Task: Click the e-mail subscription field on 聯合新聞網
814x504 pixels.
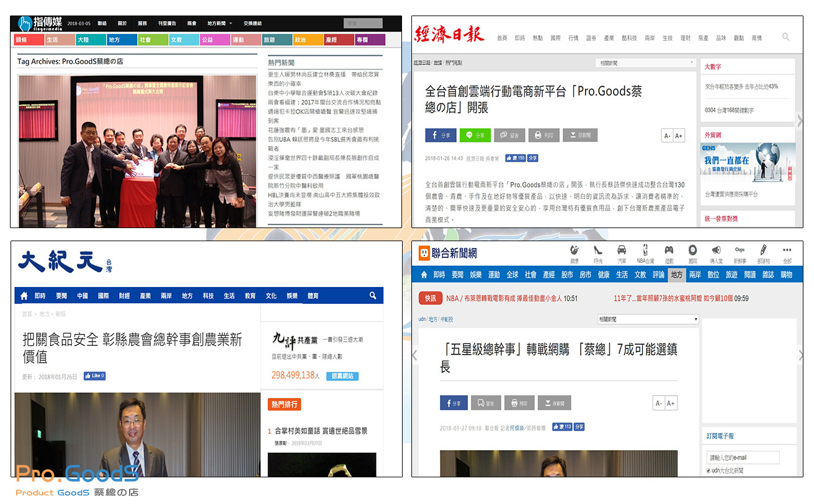Action: (743, 458)
